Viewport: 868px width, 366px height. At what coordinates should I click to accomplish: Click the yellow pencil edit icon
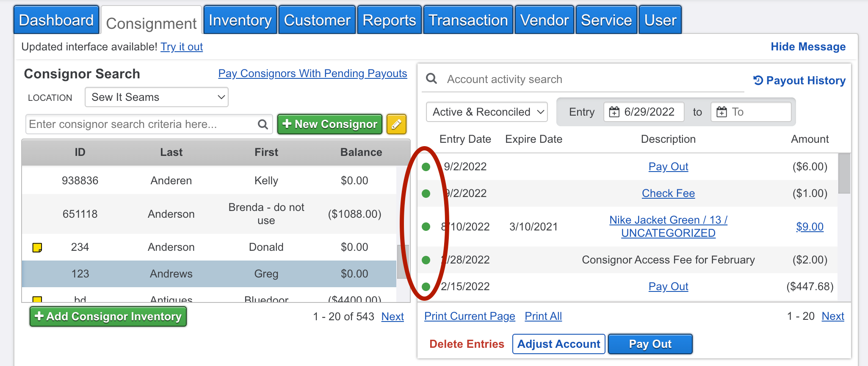396,124
